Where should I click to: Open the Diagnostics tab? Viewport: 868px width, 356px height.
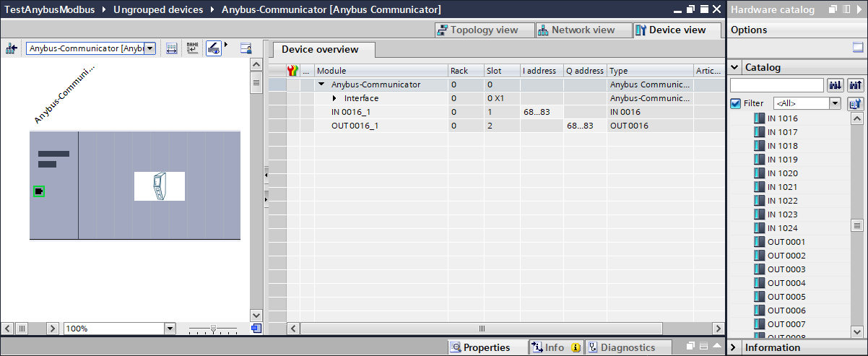(x=621, y=347)
